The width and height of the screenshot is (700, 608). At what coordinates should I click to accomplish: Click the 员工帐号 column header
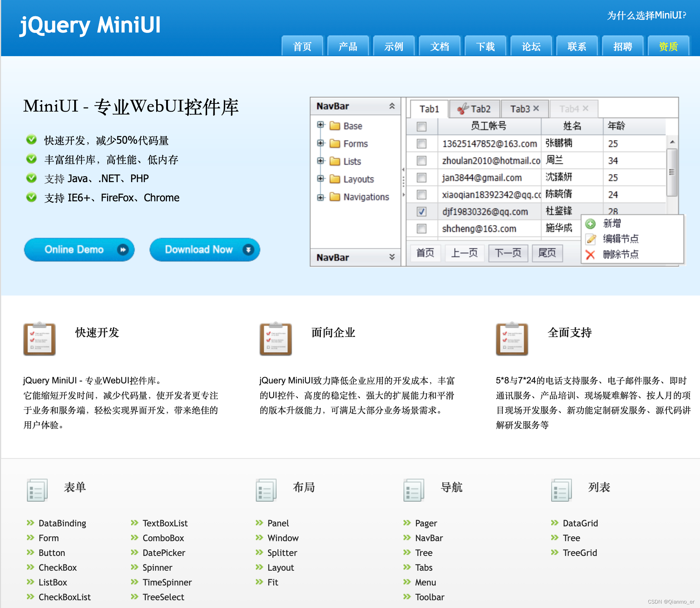(x=489, y=126)
